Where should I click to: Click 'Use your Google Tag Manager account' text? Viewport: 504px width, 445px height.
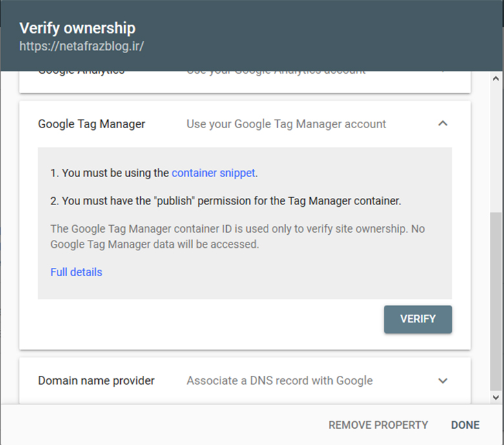coord(286,124)
